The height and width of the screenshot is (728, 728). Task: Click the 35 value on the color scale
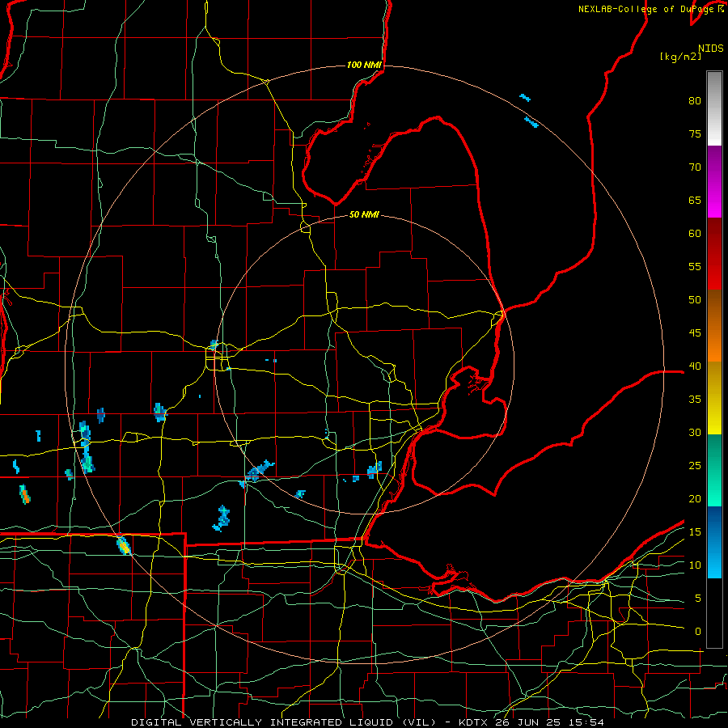tap(695, 400)
